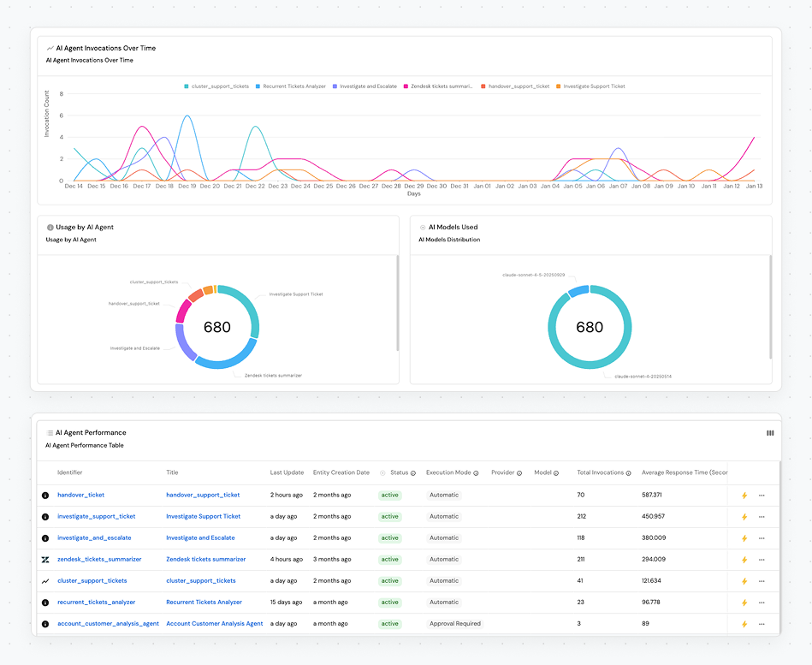Click total invocations value 212
This screenshot has width=812, height=665.
coord(582,516)
